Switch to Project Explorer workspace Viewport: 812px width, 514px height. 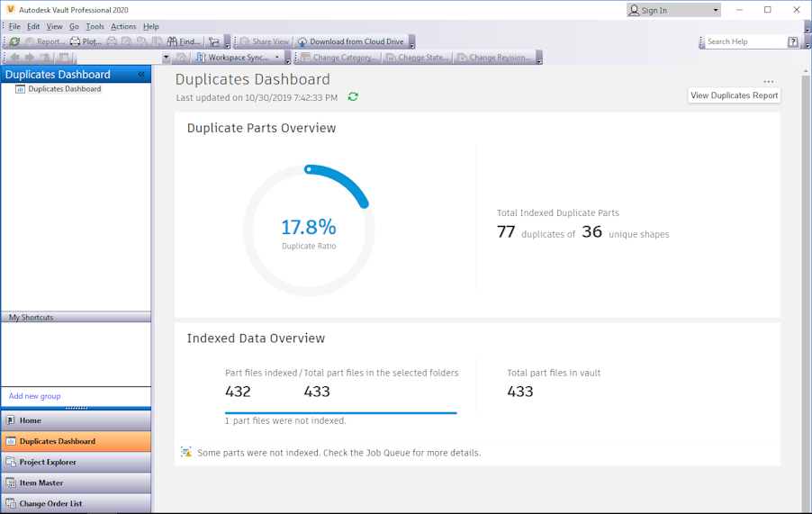point(48,462)
